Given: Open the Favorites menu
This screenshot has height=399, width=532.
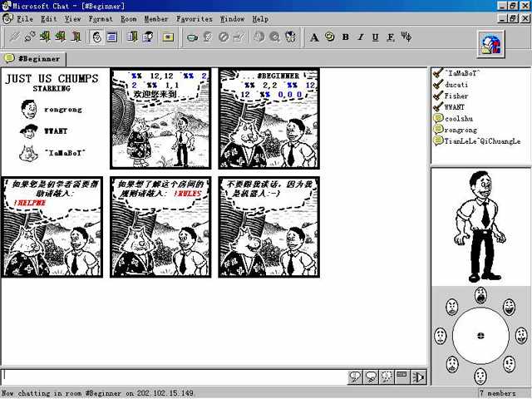Looking at the screenshot, I should 194,19.
